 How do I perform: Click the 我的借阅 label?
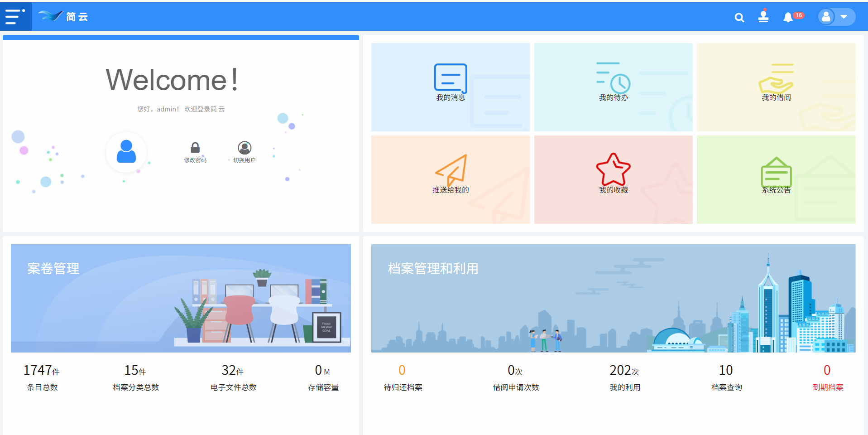pos(776,97)
